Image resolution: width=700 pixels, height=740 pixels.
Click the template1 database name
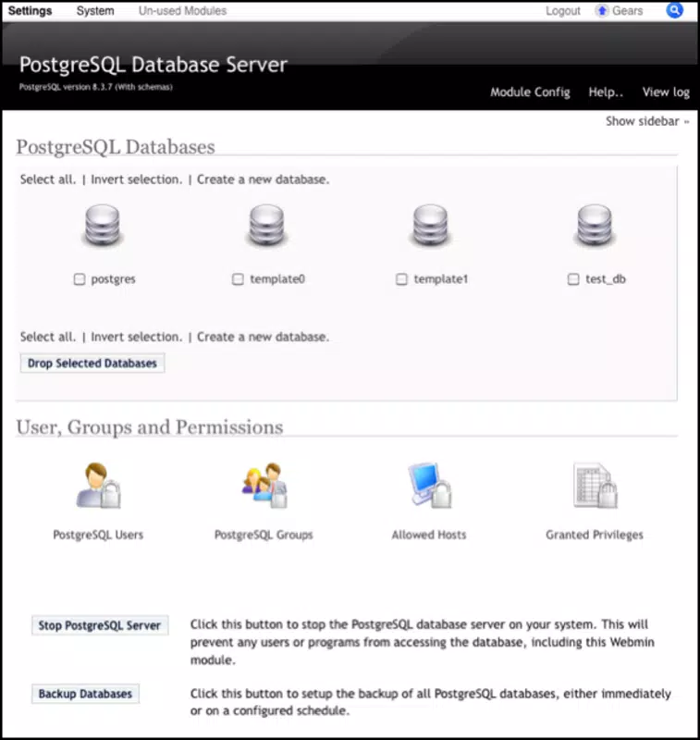click(x=441, y=279)
